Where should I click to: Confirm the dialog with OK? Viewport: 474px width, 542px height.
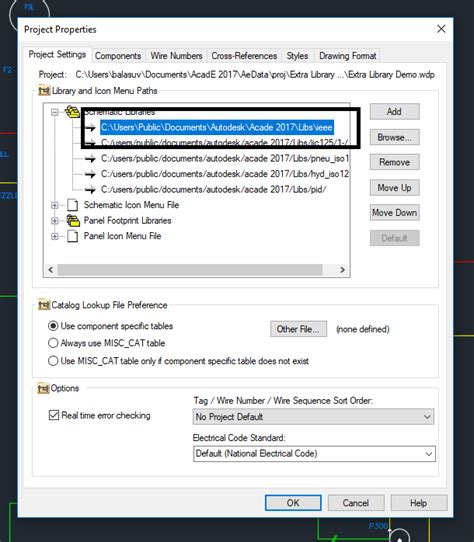tap(293, 503)
